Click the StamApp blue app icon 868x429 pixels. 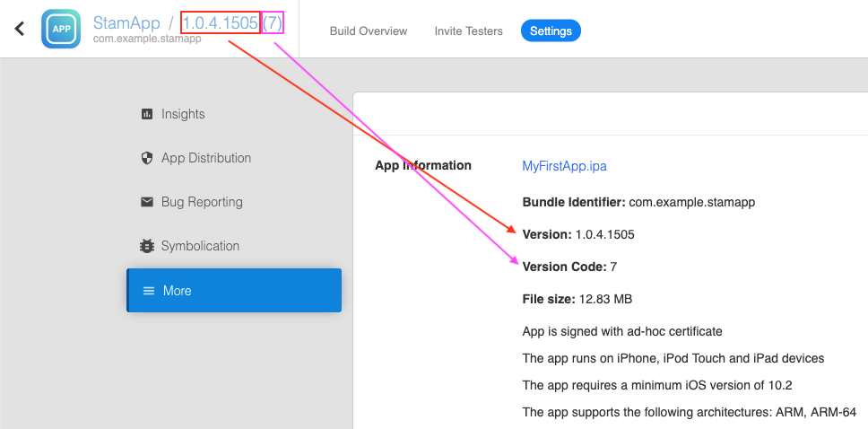(61, 29)
